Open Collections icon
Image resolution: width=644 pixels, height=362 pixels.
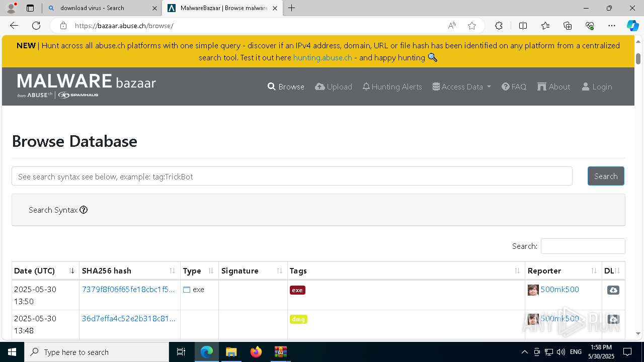pyautogui.click(x=568, y=26)
